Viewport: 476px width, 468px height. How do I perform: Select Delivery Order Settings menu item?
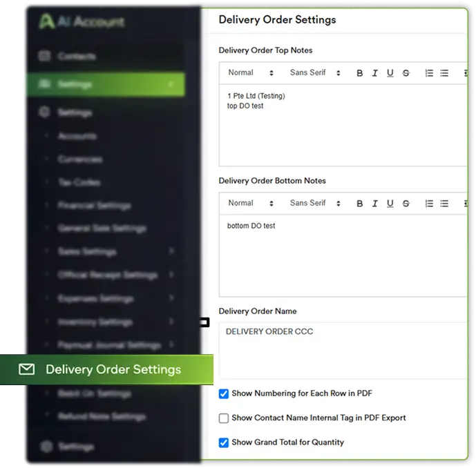coord(106,369)
